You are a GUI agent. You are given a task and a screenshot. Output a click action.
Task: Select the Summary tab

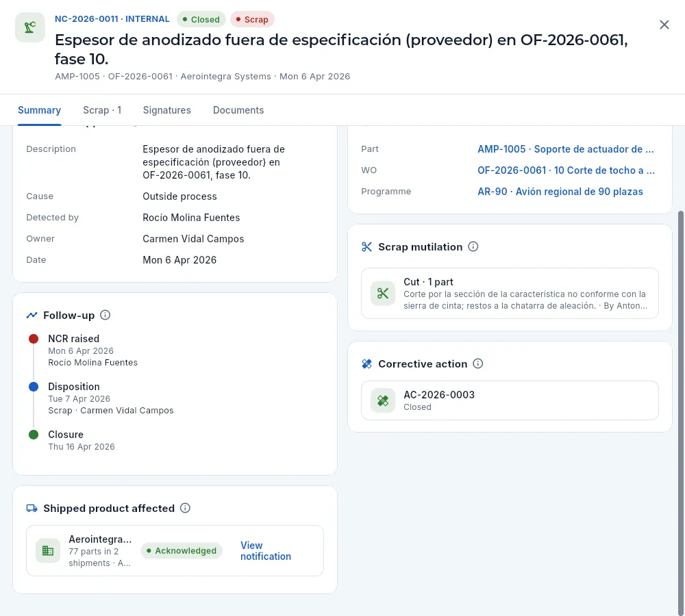click(39, 110)
